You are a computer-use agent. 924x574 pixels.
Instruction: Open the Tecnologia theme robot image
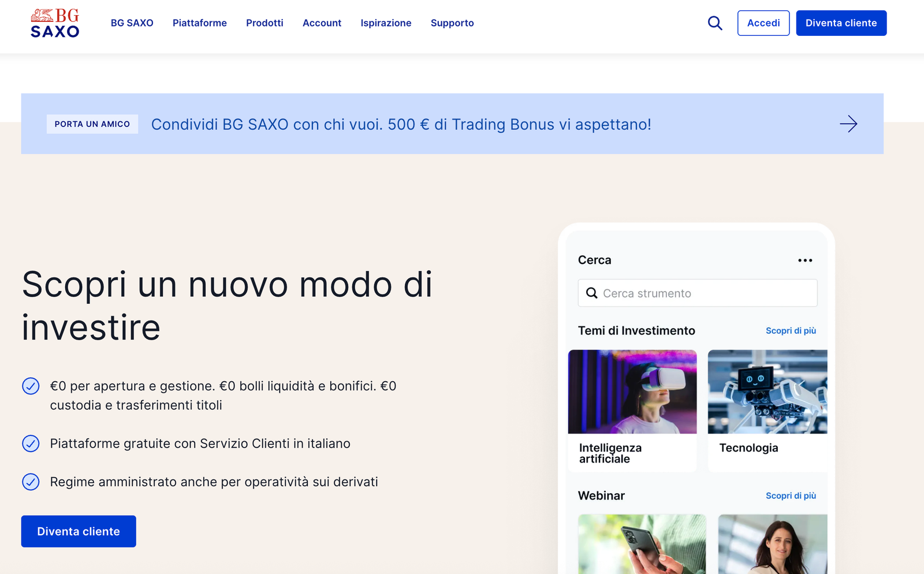767,392
